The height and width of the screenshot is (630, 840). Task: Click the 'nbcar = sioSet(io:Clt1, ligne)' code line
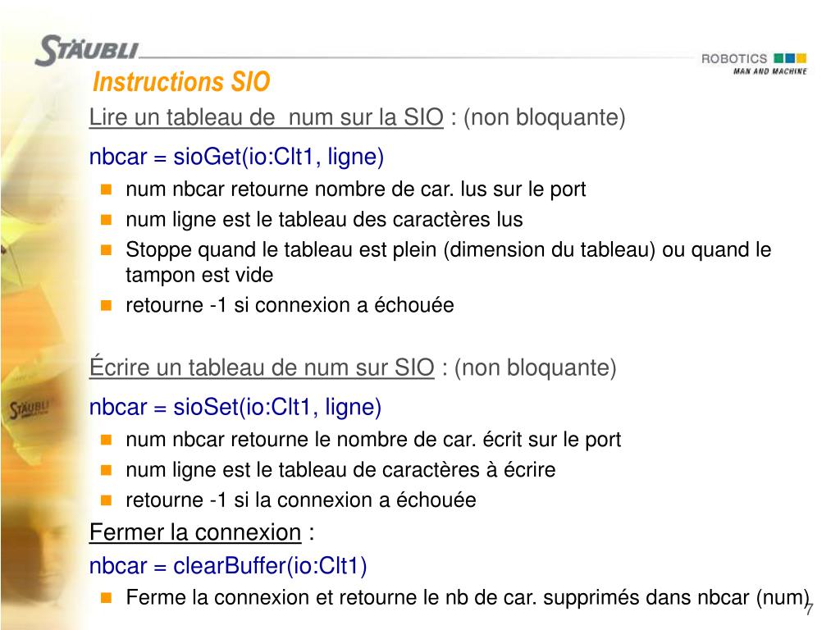tap(235, 407)
